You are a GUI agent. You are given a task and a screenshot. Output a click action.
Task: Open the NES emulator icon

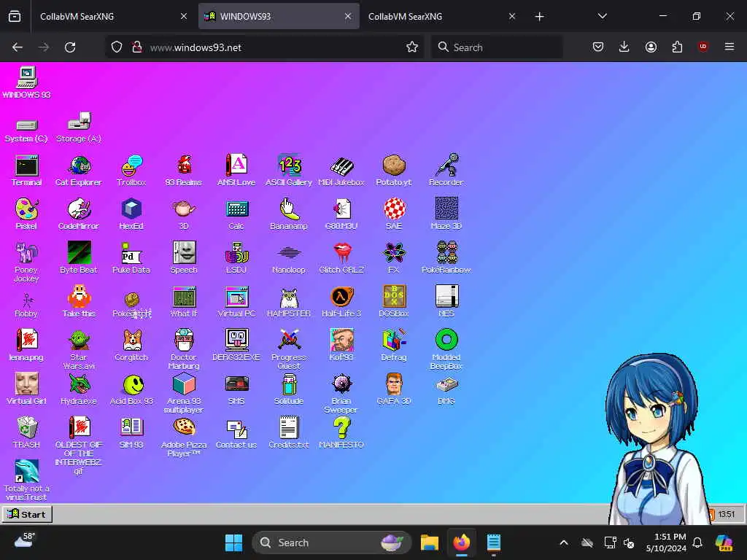[446, 301]
